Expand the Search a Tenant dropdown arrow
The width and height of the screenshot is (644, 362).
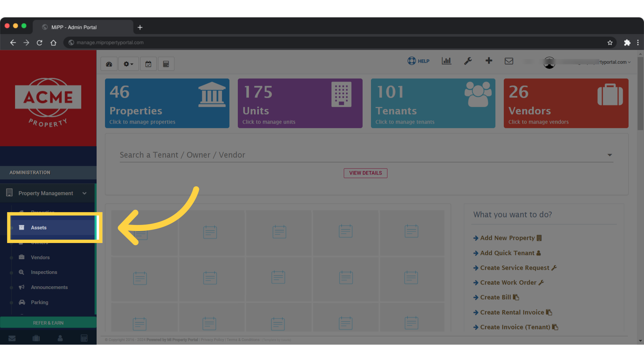[609, 155]
